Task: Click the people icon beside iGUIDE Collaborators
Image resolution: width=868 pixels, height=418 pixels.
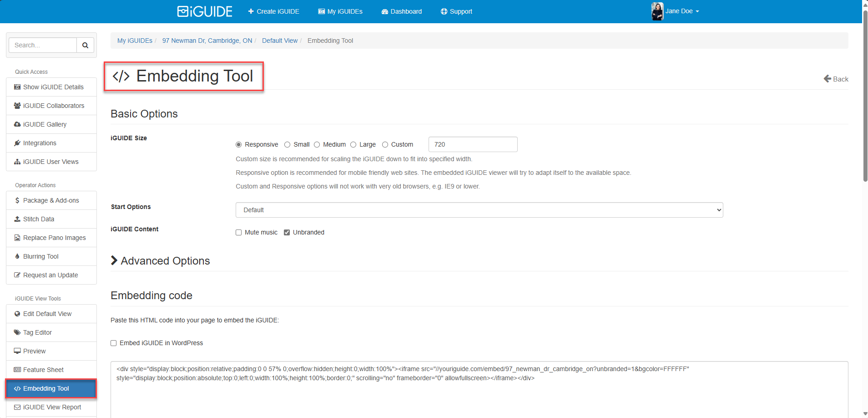Action: click(17, 106)
